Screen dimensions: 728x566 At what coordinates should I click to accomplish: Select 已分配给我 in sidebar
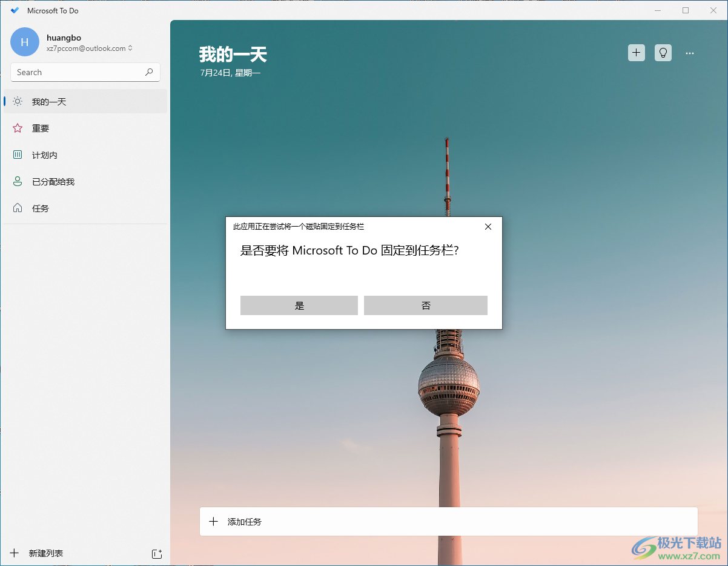coord(85,182)
